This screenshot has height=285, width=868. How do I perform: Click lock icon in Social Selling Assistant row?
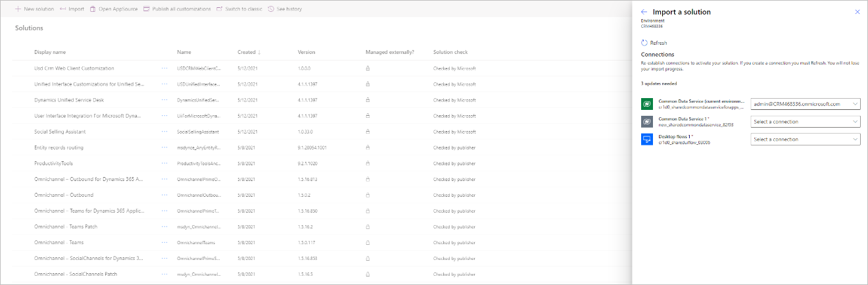(x=368, y=132)
